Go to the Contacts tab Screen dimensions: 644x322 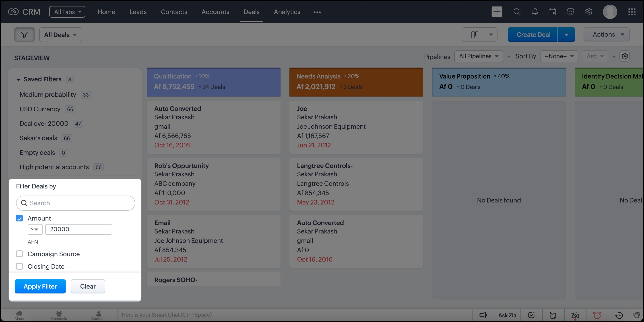click(x=174, y=12)
